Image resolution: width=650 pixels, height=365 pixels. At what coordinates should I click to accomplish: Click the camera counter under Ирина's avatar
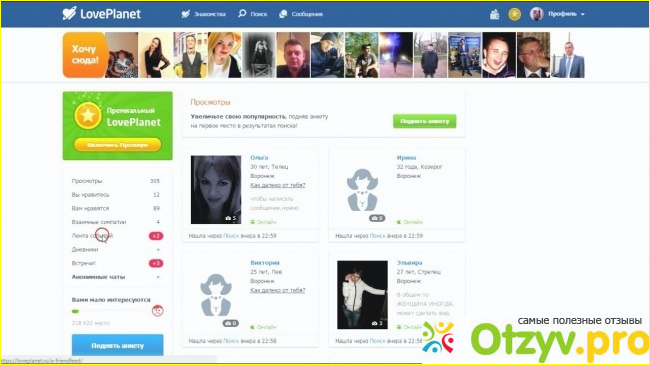coord(377,218)
